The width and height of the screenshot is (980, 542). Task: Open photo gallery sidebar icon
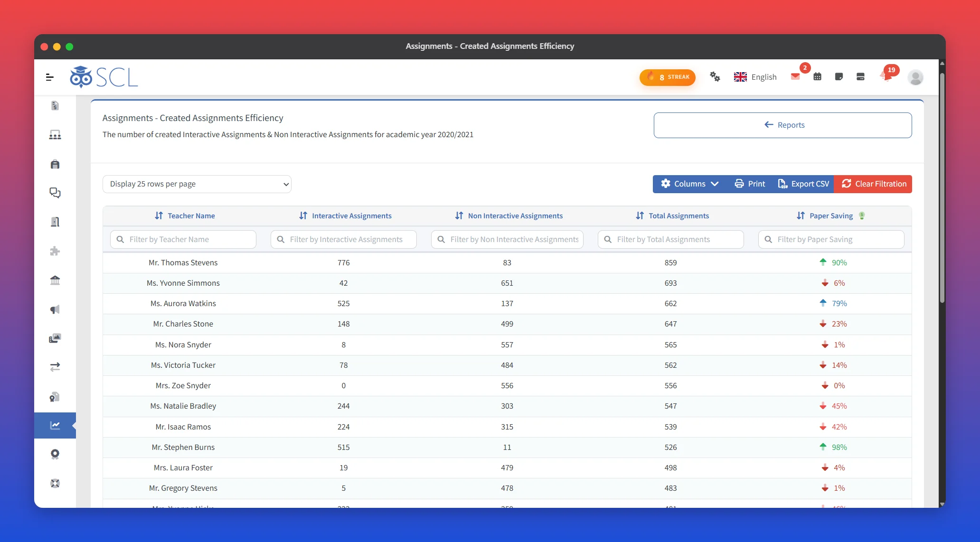(55, 338)
